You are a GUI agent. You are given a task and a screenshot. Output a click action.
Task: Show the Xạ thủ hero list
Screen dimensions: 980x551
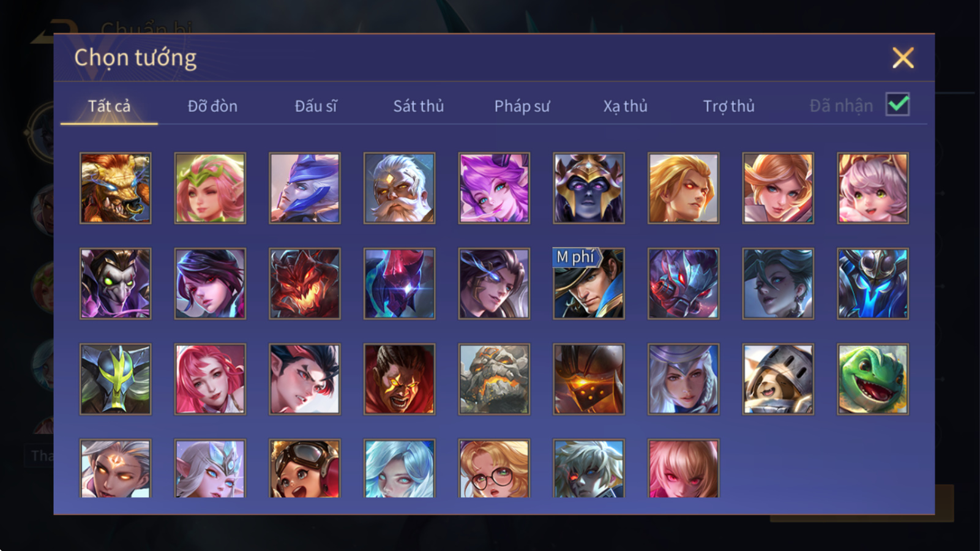(625, 106)
